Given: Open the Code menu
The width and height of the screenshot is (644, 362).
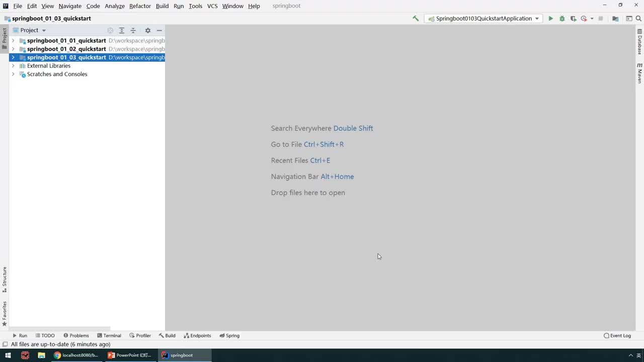Looking at the screenshot, I should (93, 6).
